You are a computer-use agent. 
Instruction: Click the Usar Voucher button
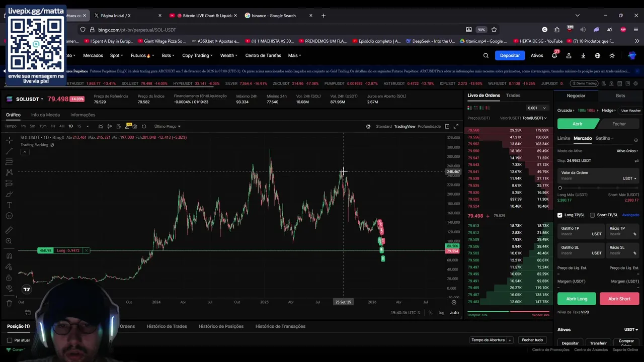click(x=631, y=110)
